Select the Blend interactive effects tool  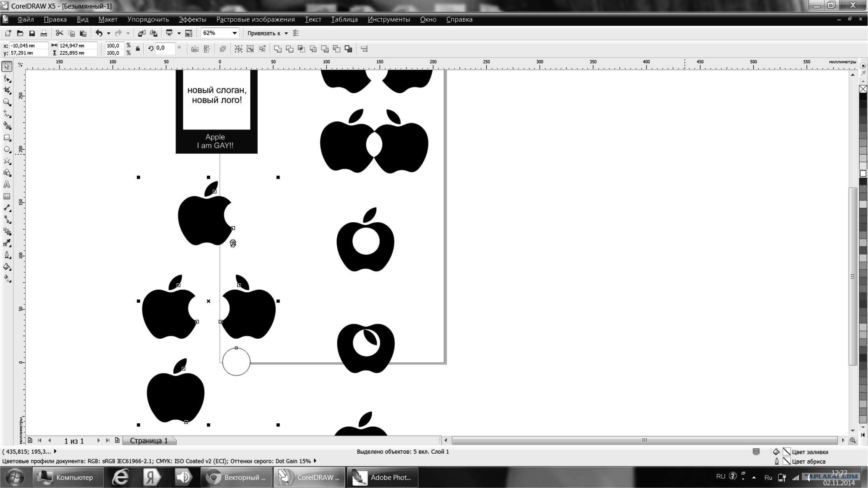pos(7,232)
